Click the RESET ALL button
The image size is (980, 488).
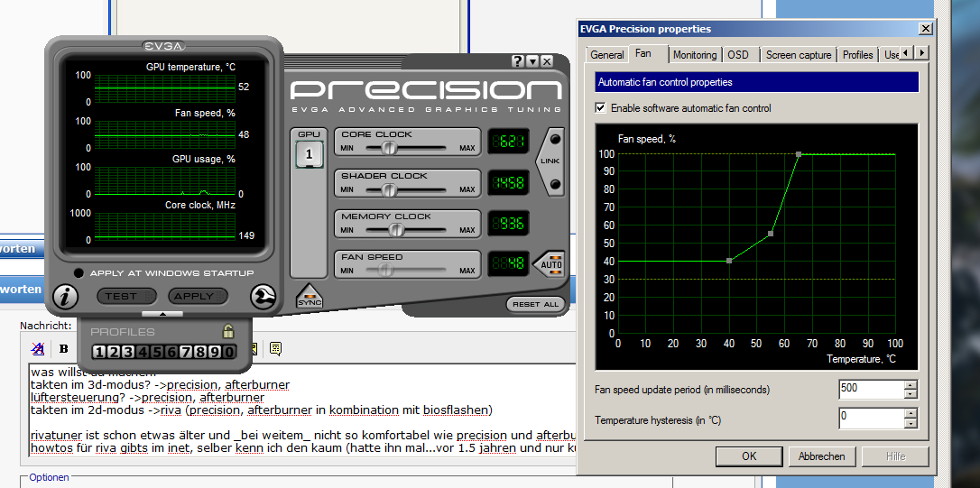click(x=535, y=304)
